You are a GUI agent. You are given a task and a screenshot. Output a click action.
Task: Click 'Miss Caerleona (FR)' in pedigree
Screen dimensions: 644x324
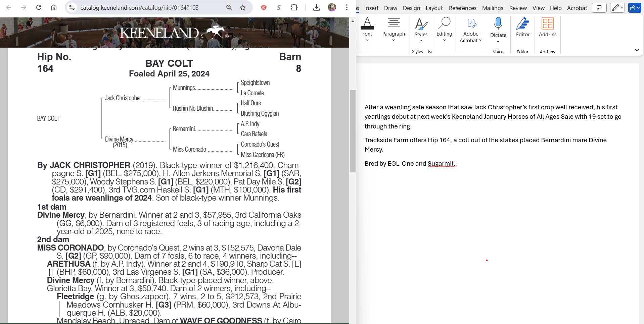coord(263,155)
